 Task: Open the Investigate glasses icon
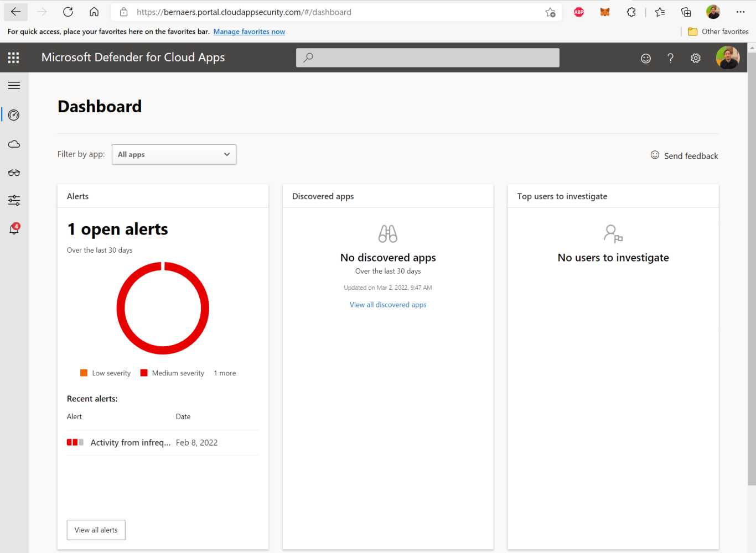tap(14, 173)
